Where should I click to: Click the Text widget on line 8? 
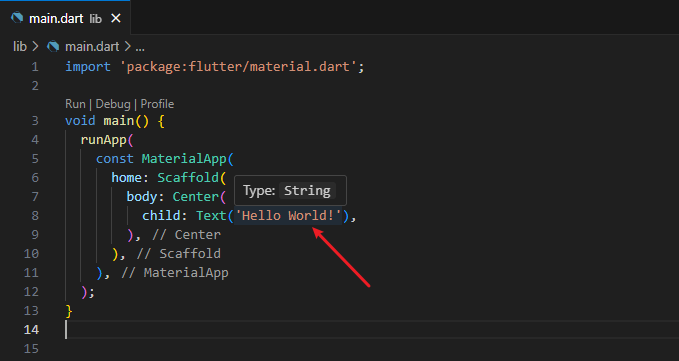click(211, 215)
